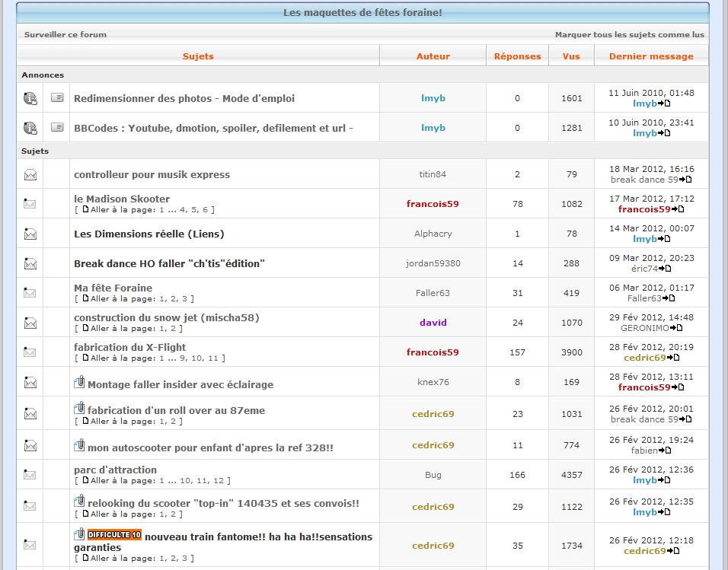Click last-post icon next to "Faller63" in Dernier message
The height and width of the screenshot is (570, 728).
tap(669, 298)
